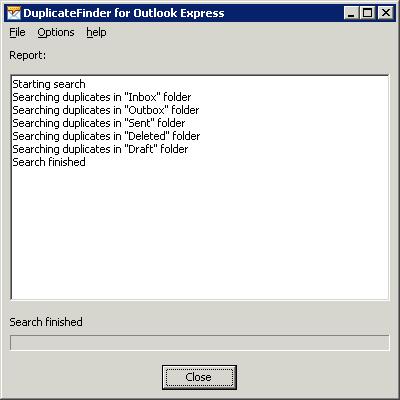Open the File menu

[17, 32]
